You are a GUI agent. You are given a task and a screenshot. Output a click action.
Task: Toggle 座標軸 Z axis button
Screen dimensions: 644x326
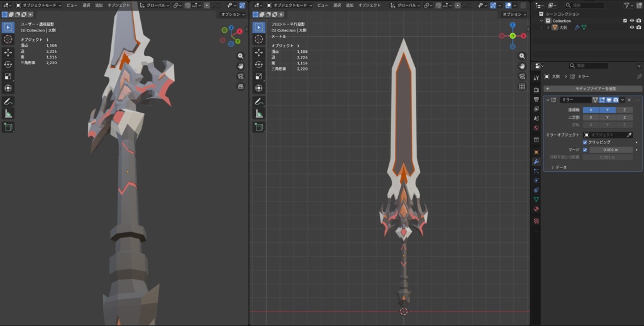pos(625,110)
